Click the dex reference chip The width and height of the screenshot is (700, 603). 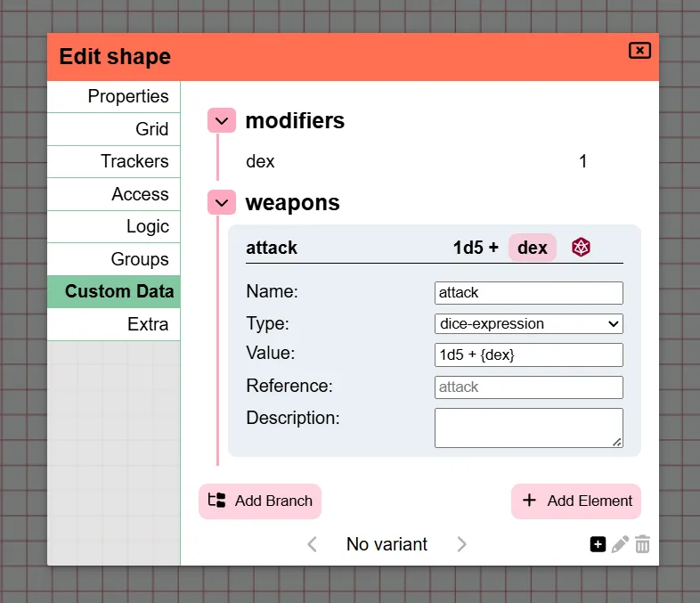tap(533, 248)
